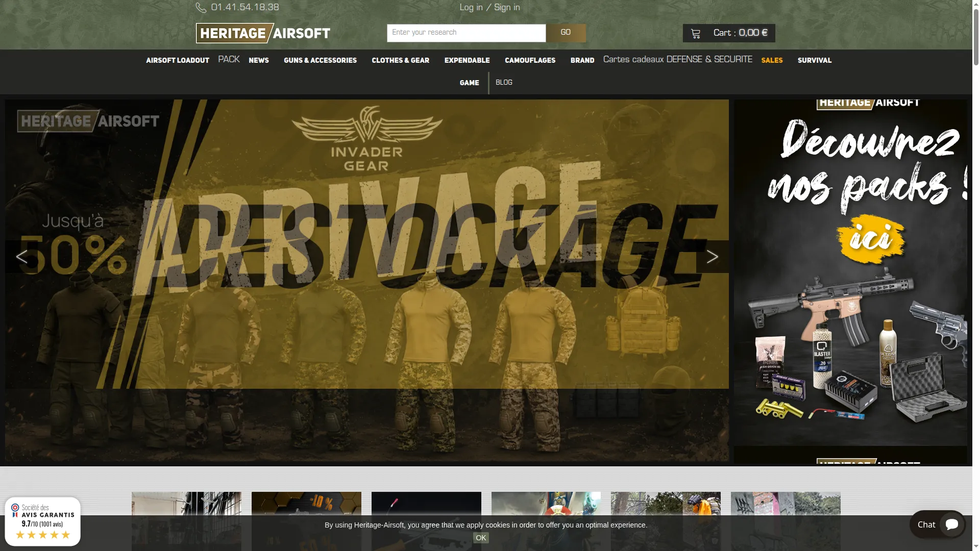Screen dimensions: 980x551
Task: Advance the carousel with right arrow
Action: point(713,257)
